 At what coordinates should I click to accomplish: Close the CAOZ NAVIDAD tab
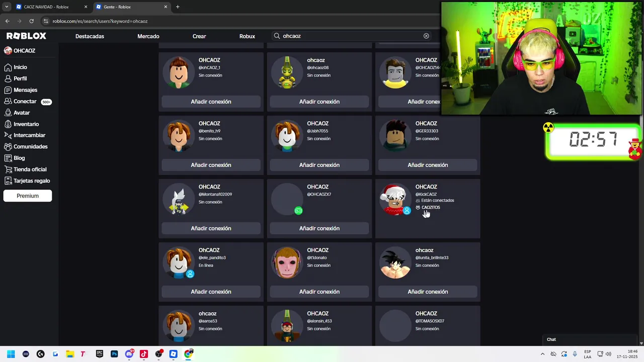[86, 7]
